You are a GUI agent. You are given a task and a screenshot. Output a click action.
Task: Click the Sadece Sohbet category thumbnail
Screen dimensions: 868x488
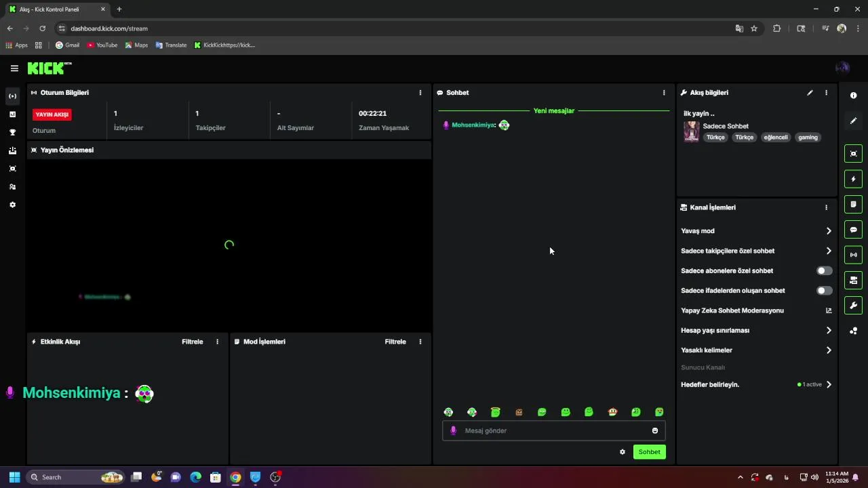[x=691, y=131]
